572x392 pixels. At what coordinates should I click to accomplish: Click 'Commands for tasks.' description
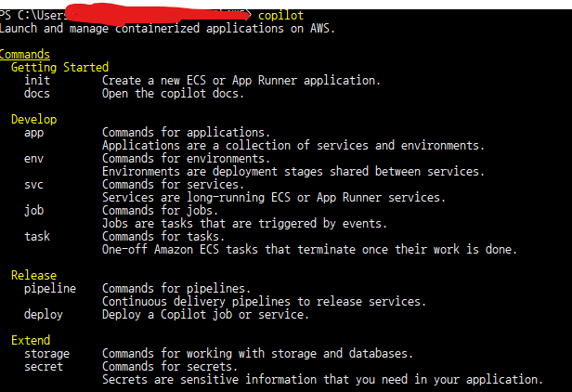(x=163, y=237)
